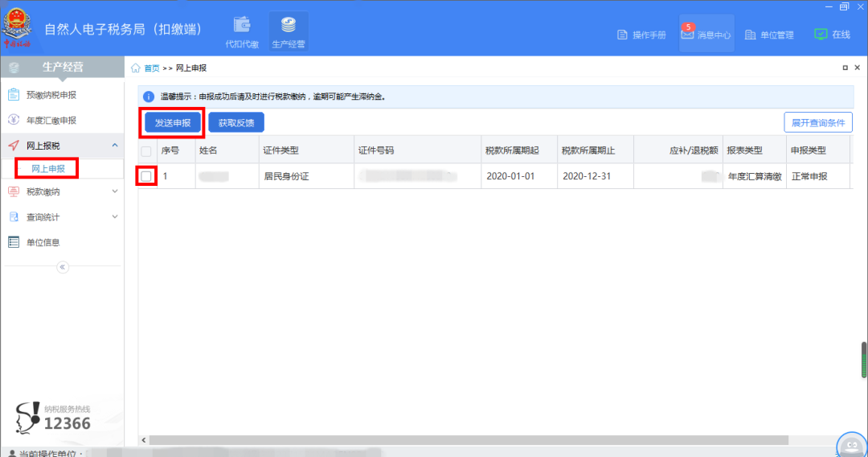
Task: Click the 证件类型 column header
Action: (x=306, y=150)
